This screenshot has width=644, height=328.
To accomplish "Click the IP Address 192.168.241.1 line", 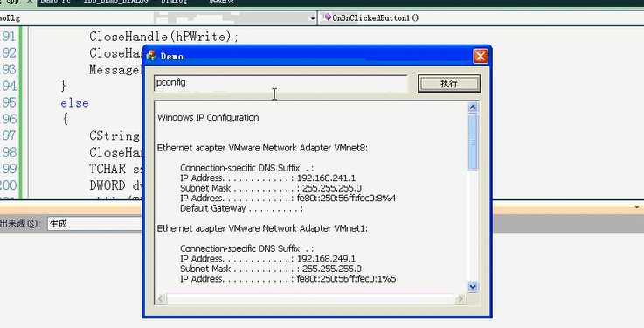I will 267,178.
